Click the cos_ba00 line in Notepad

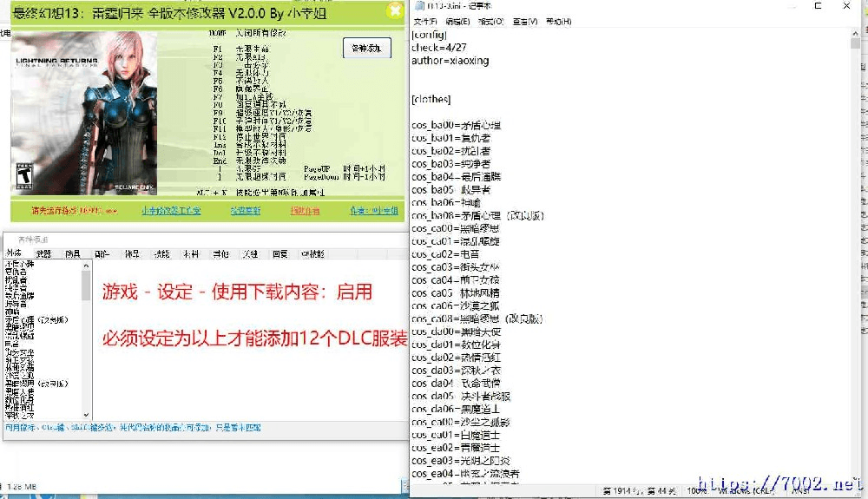click(457, 125)
